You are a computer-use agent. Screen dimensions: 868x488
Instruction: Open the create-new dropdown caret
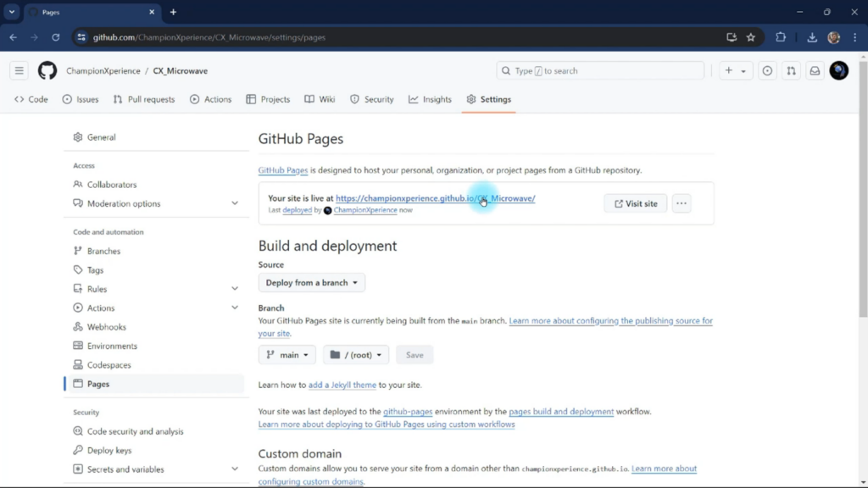pos(743,71)
